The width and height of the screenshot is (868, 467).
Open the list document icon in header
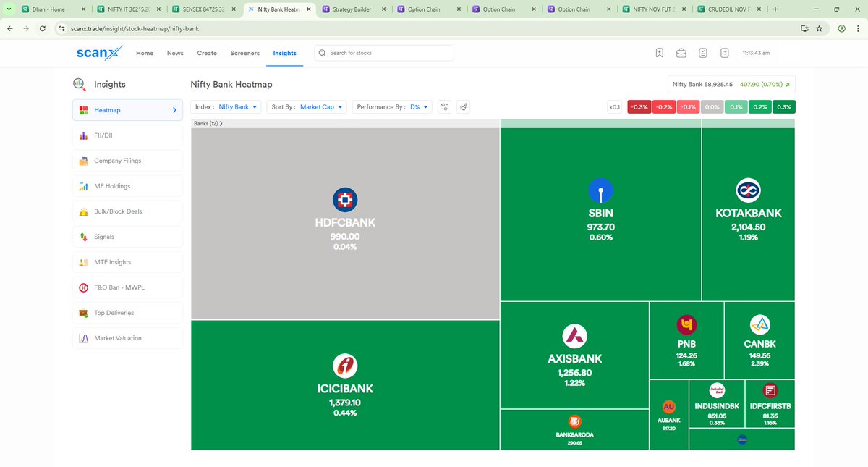pos(725,53)
